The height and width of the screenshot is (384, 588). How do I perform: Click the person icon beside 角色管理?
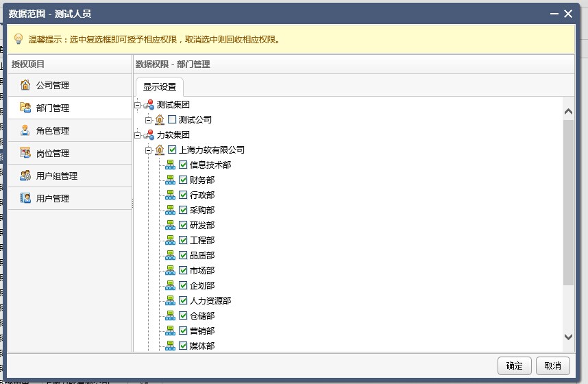[25, 130]
